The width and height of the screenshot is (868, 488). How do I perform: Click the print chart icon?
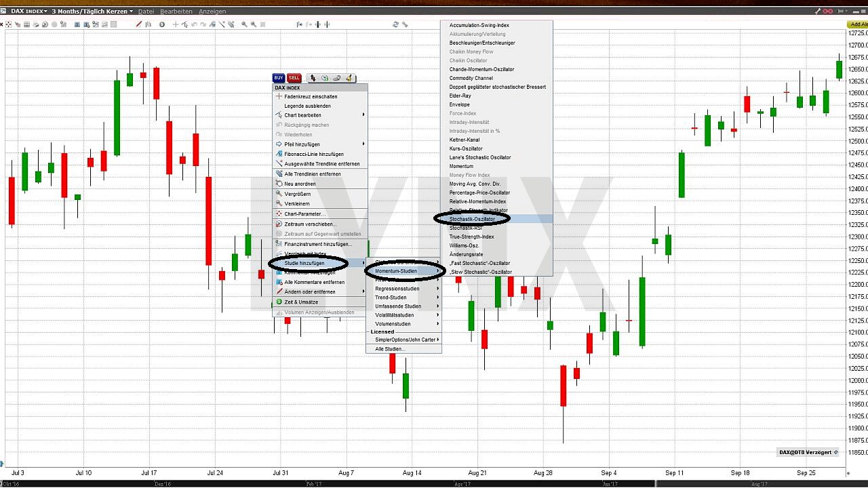point(36,24)
